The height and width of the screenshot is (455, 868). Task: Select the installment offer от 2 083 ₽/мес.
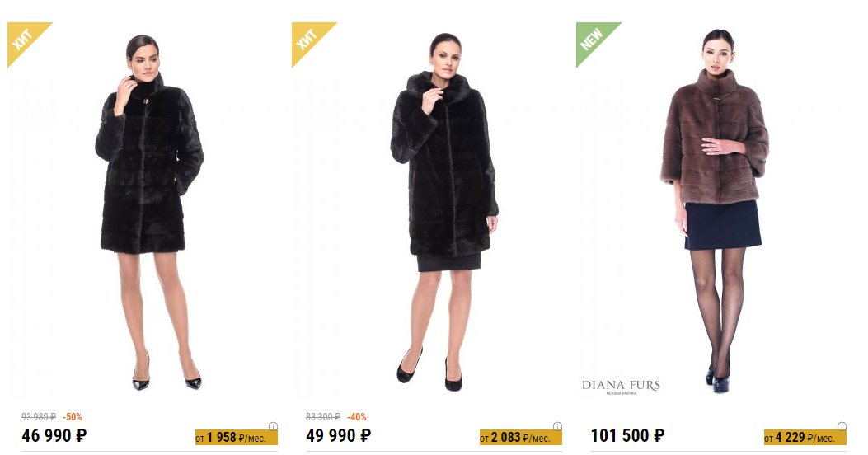[x=521, y=438]
